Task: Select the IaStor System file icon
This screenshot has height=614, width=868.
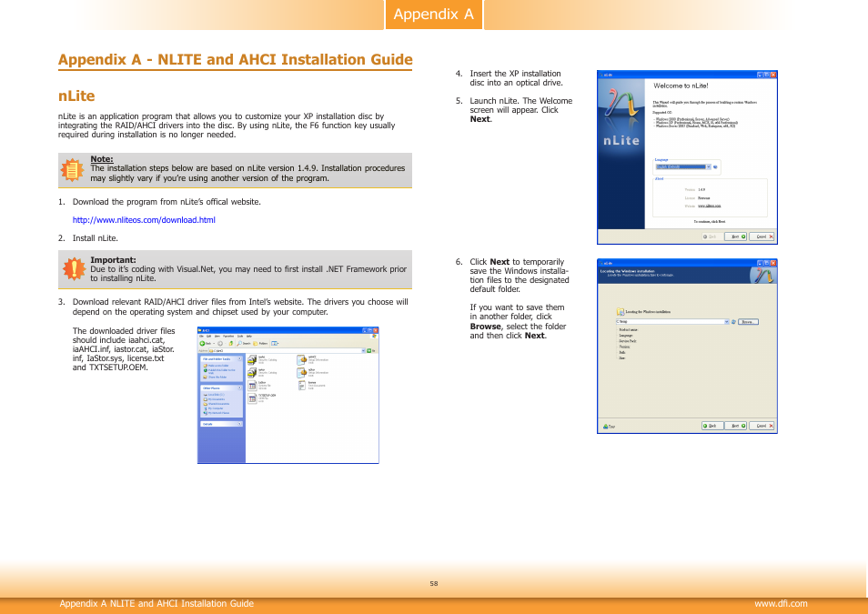Action: (252, 386)
